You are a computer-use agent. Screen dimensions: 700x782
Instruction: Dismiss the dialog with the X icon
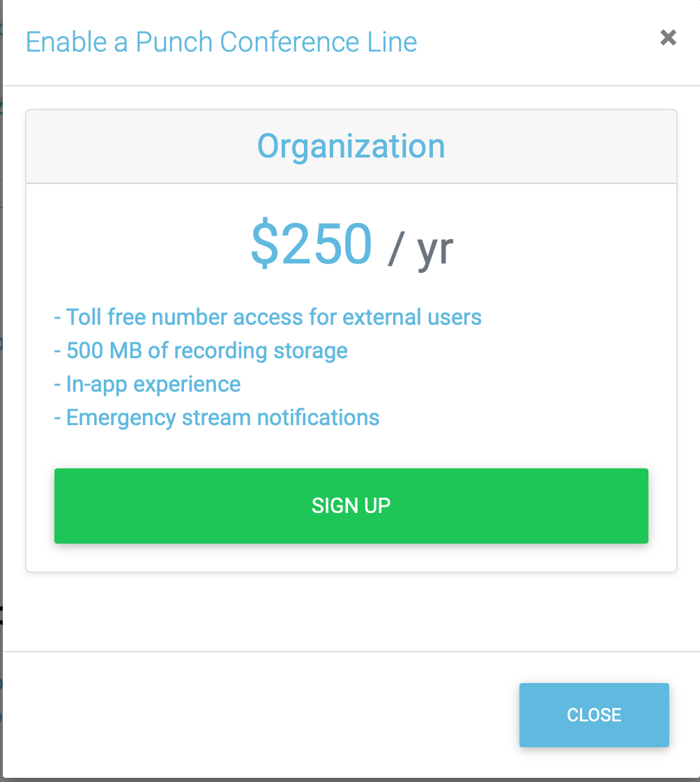pos(668,38)
